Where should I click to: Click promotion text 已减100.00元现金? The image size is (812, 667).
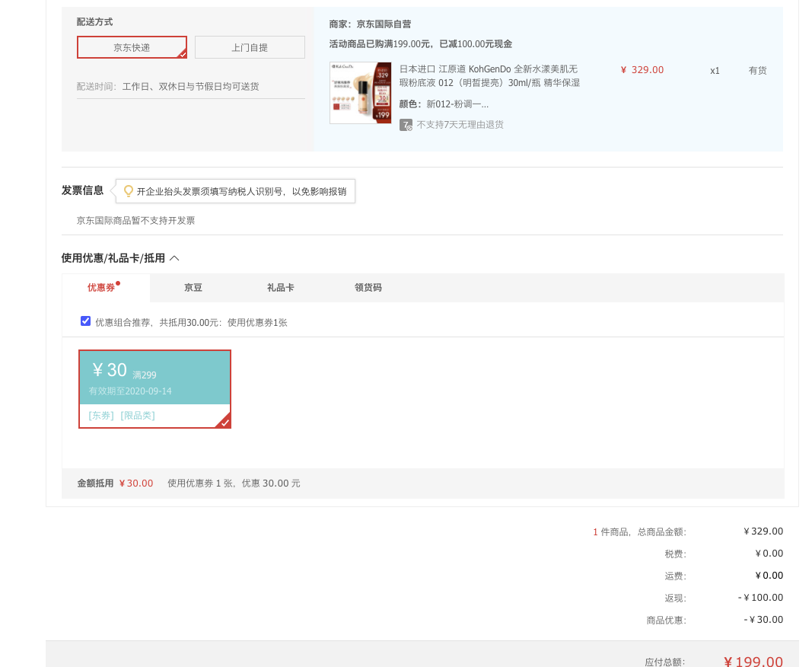[x=476, y=44]
